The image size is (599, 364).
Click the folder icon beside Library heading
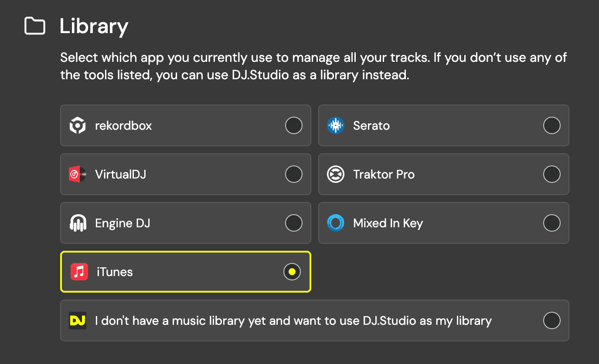tap(34, 26)
